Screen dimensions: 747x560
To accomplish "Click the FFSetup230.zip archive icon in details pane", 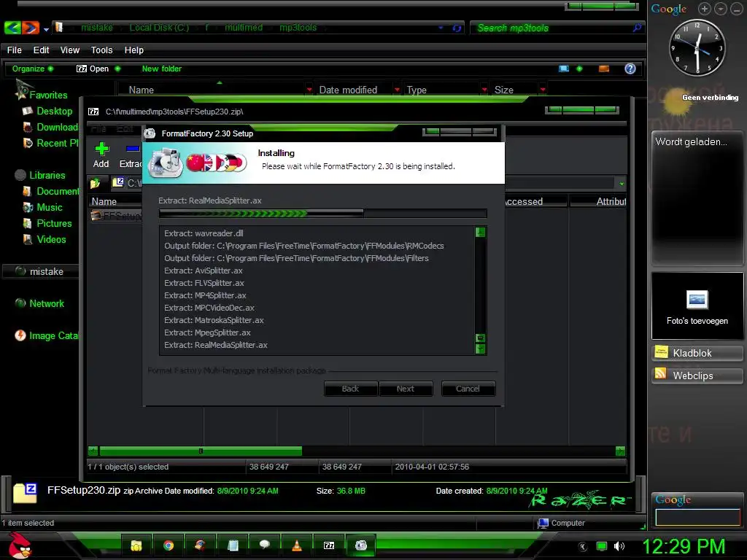I will coord(25,493).
